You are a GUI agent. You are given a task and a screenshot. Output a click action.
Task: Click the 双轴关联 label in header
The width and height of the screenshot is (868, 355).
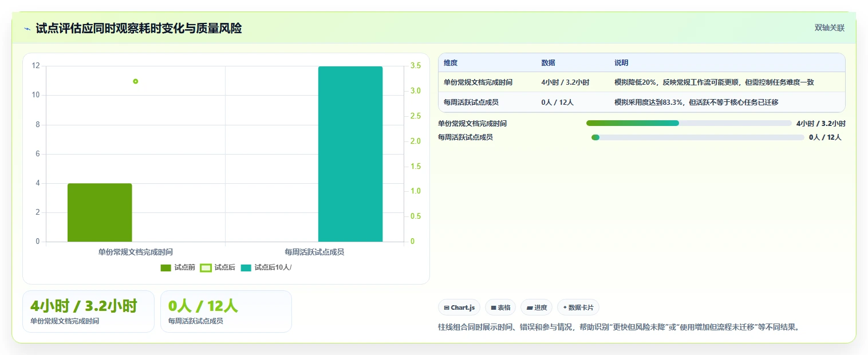830,27
